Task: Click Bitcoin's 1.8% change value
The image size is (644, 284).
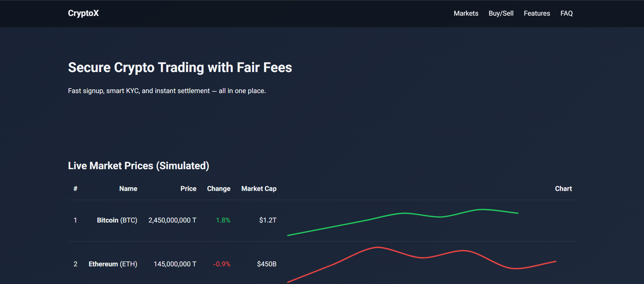Action: 223,220
